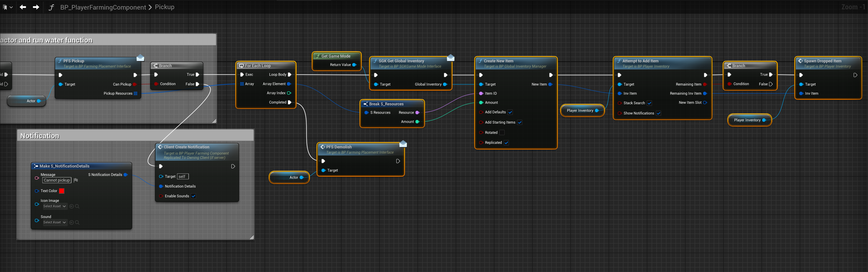Click the message icon on PFS Pickup node

140,58
